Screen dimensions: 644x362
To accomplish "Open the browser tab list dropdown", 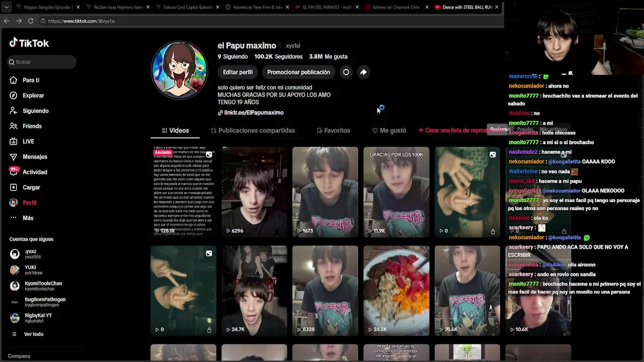I will point(6,7).
